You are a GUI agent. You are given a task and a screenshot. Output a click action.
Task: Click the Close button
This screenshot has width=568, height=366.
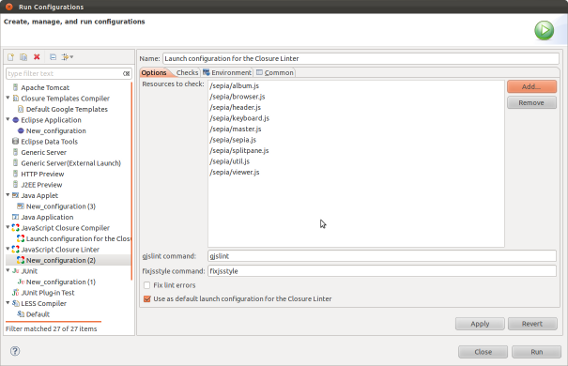coord(483,352)
